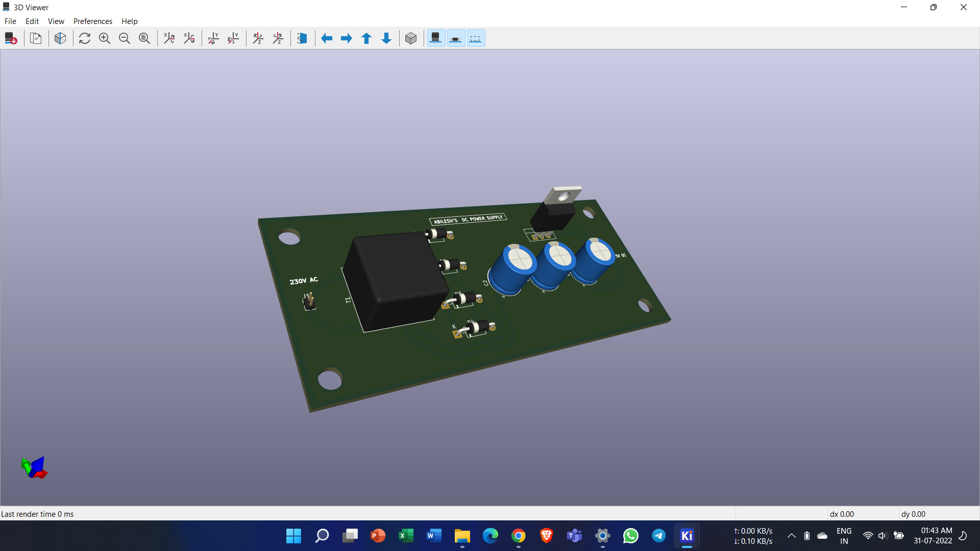
Task: Pan the view upward using the blue arrow
Action: pos(366,38)
